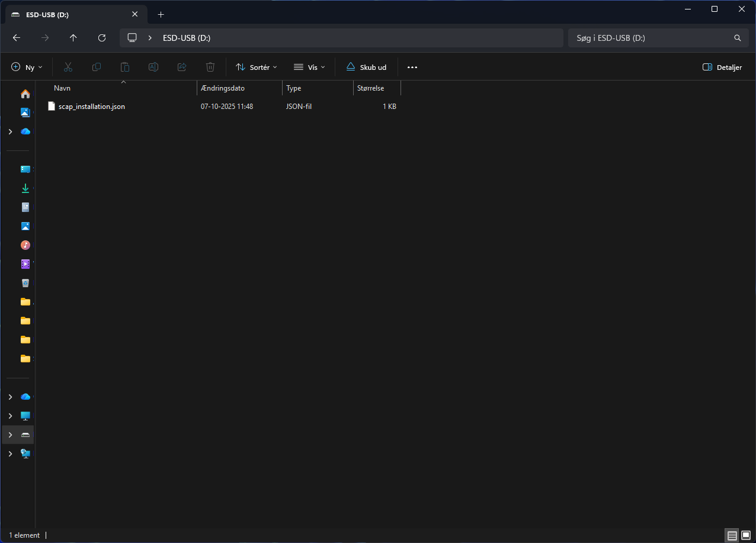This screenshot has height=543, width=756.
Task: Expand the This PC tree node
Action: [10, 416]
